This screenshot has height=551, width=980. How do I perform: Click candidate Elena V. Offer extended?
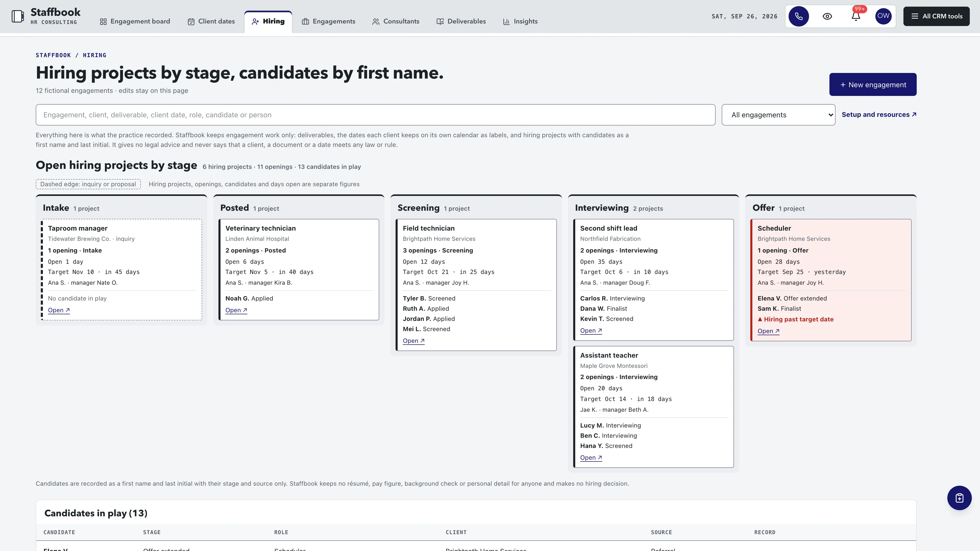(792, 298)
